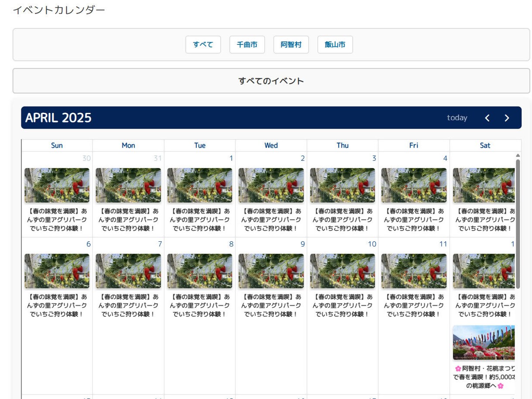Image resolution: width=532 pixels, height=399 pixels.
Task: Open strawberry event thumbnail on April 6
Action: coord(57,271)
